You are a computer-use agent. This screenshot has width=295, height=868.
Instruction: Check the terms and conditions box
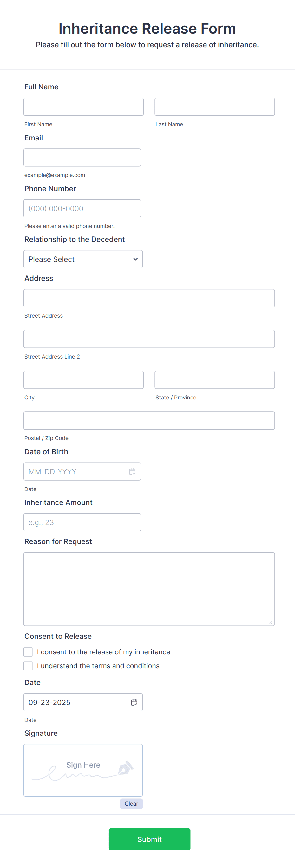28,666
